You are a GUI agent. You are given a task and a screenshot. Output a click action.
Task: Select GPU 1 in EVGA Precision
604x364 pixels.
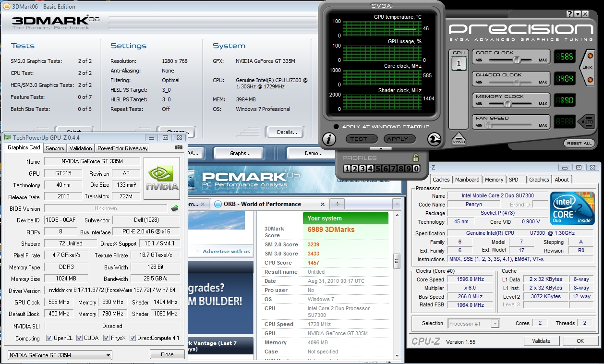[459, 63]
